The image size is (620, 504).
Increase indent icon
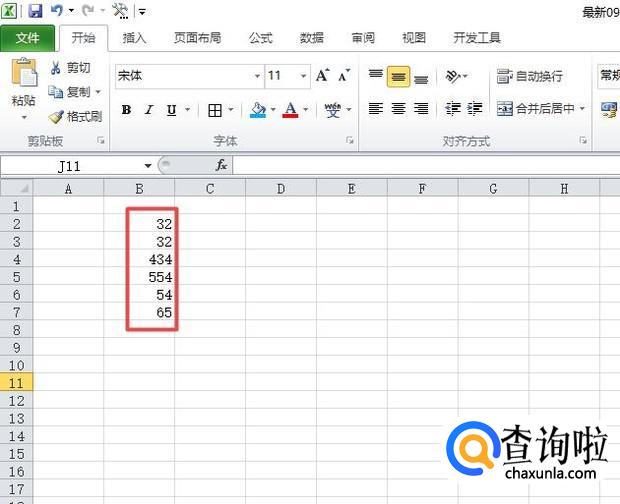click(x=474, y=108)
